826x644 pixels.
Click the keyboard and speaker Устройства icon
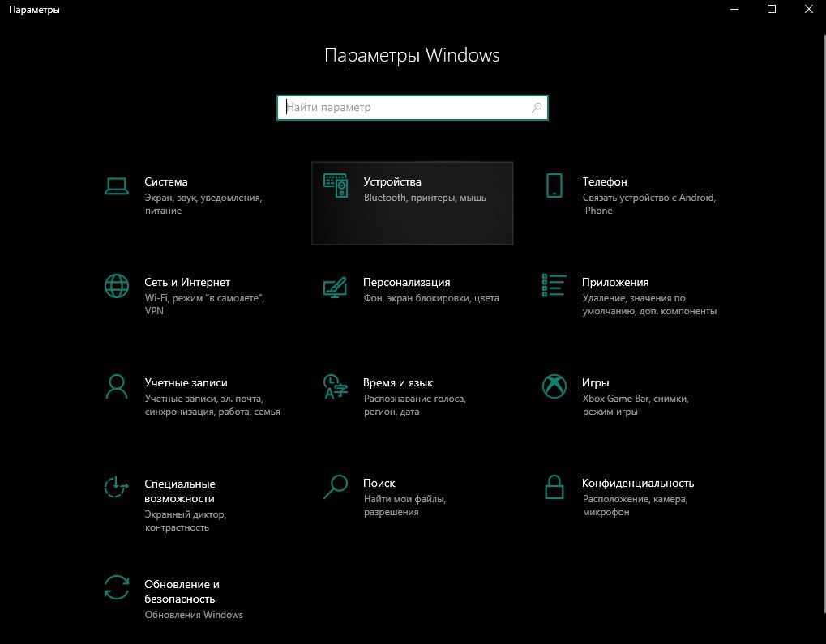[x=336, y=186]
